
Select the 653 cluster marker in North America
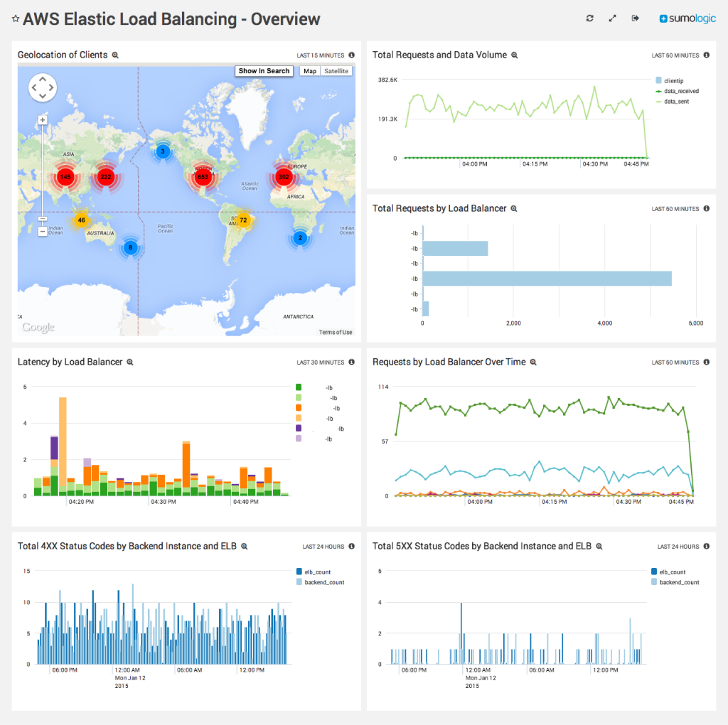[x=203, y=177]
